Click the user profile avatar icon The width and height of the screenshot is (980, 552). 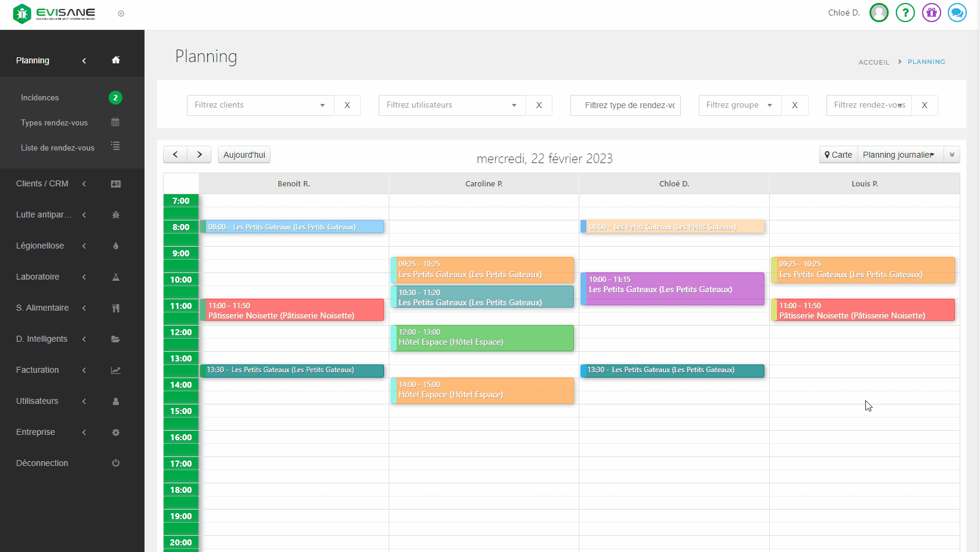coord(878,13)
